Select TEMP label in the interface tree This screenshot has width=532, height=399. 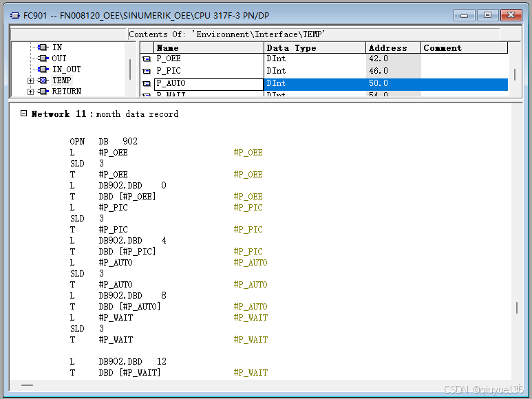[61, 80]
